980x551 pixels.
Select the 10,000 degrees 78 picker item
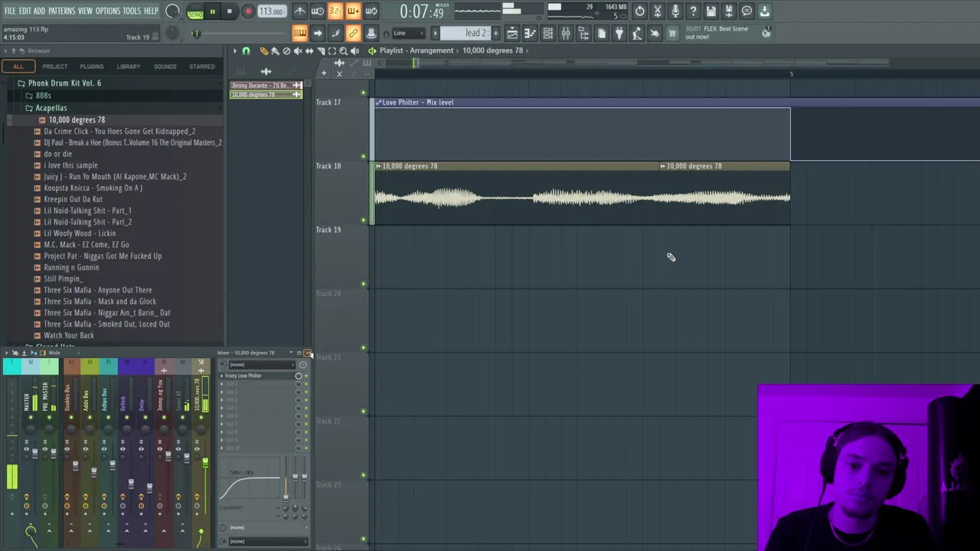(x=266, y=95)
